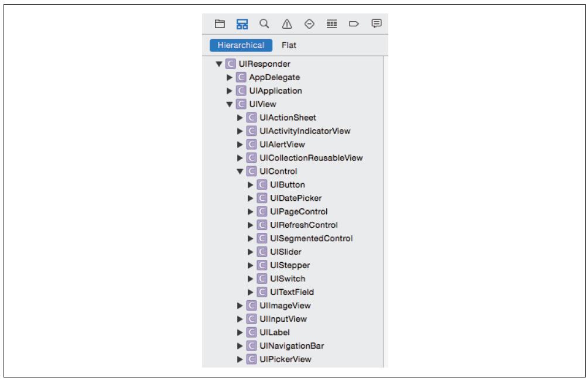
Task: Open the Breakpoint navigator icon
Action: point(354,24)
